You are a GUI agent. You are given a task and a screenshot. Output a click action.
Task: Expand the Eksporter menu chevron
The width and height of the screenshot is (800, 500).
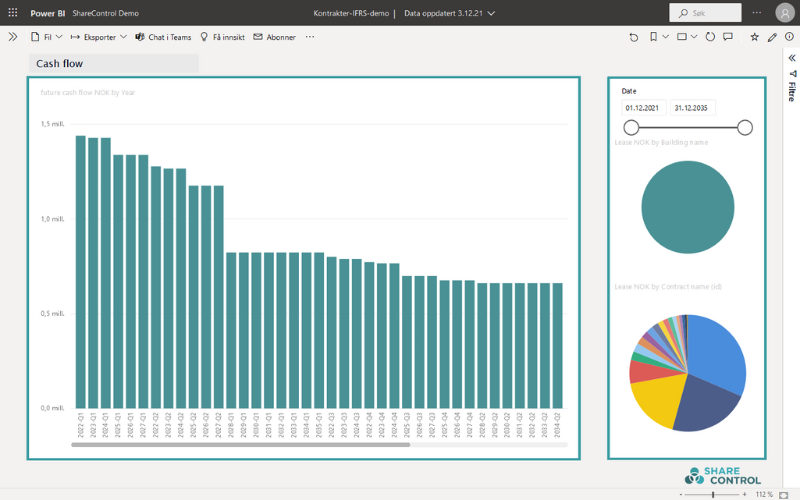click(x=123, y=37)
